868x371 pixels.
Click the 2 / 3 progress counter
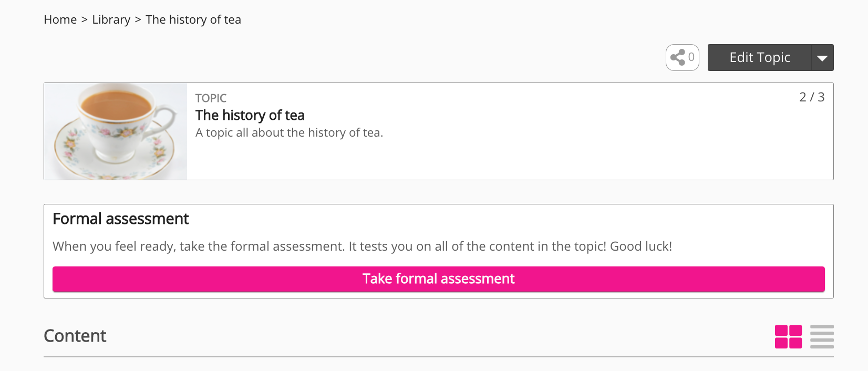point(812,97)
